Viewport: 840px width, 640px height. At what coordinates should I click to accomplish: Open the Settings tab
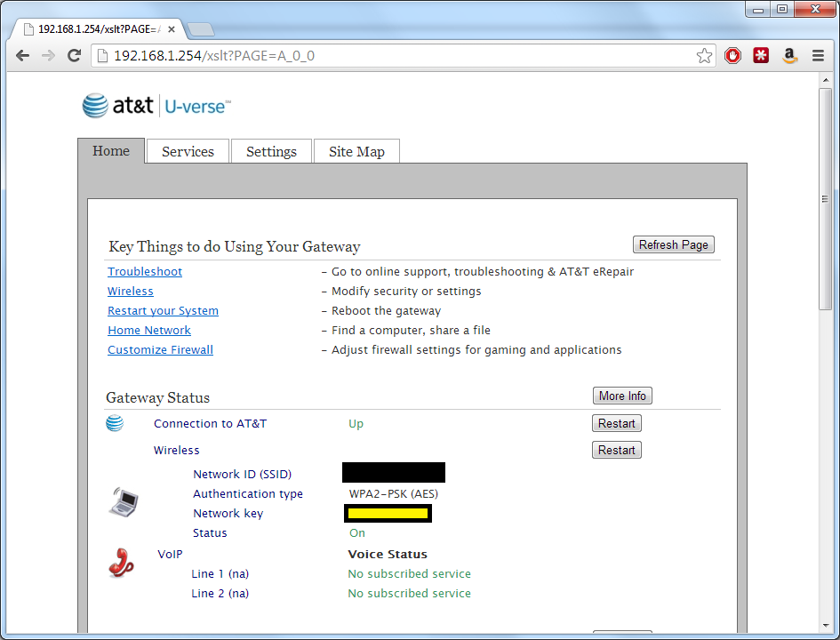coord(272,152)
